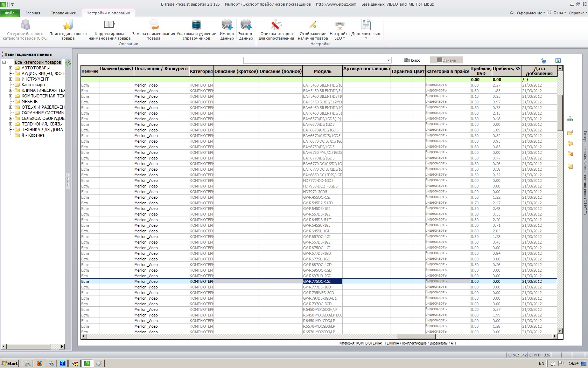Click the paint palette icon in taskbar

pyautogui.click(x=99, y=363)
